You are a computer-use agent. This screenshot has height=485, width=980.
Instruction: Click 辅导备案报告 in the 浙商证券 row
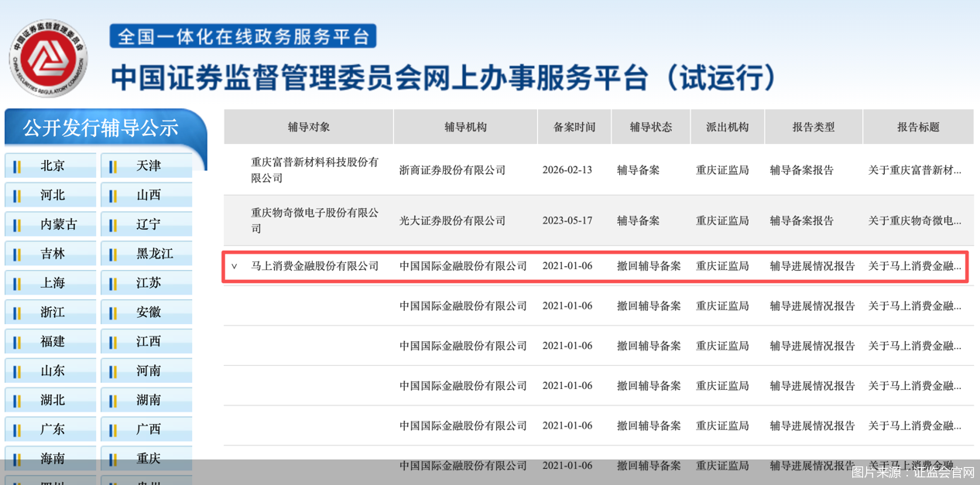point(802,170)
